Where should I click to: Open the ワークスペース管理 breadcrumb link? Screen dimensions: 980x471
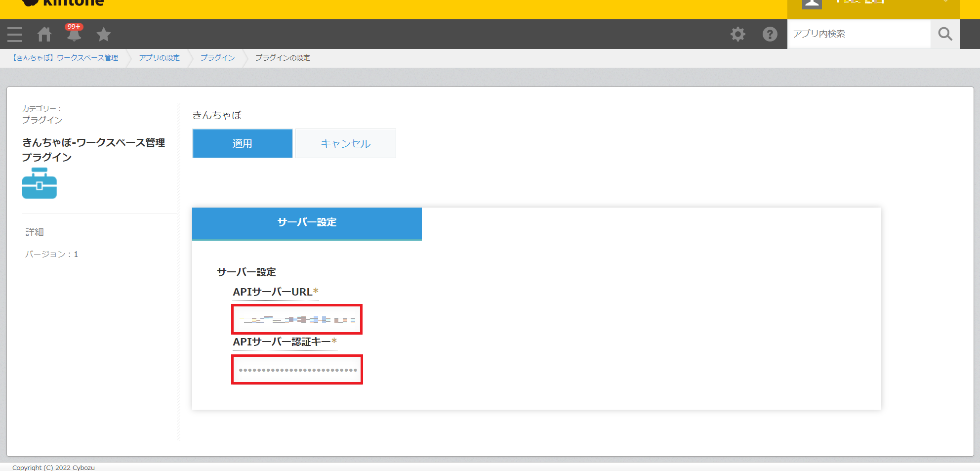(65, 58)
